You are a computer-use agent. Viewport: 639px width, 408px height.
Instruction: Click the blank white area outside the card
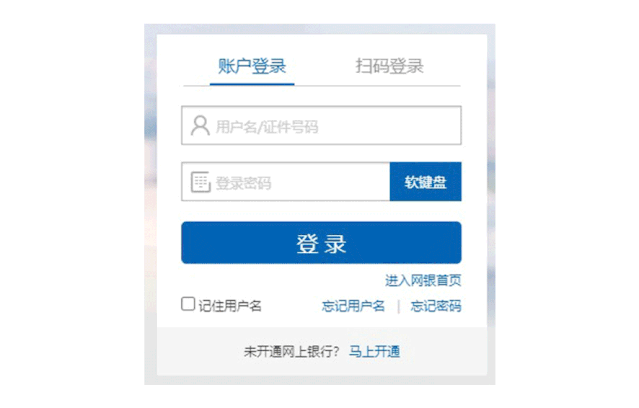tap(69, 204)
